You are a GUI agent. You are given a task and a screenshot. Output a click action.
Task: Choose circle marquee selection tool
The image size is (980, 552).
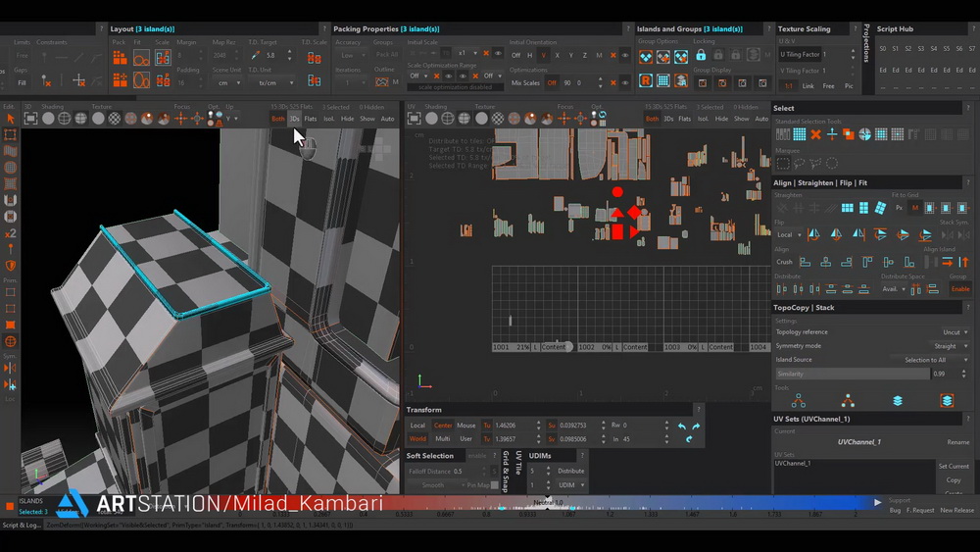[832, 164]
